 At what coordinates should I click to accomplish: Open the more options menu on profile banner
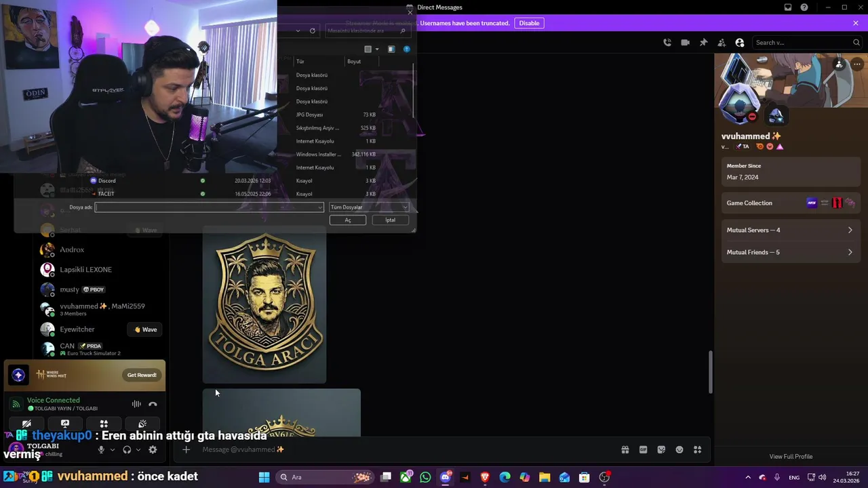[856, 64]
